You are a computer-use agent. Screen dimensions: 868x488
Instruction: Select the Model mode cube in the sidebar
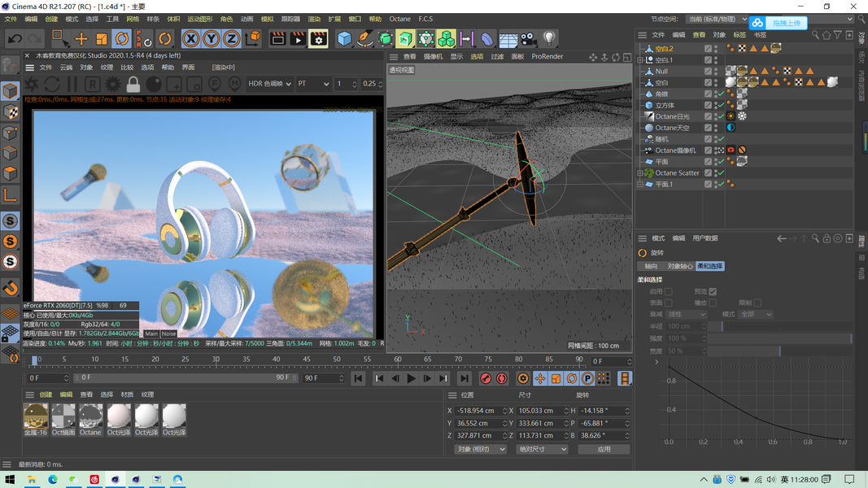[x=10, y=91]
